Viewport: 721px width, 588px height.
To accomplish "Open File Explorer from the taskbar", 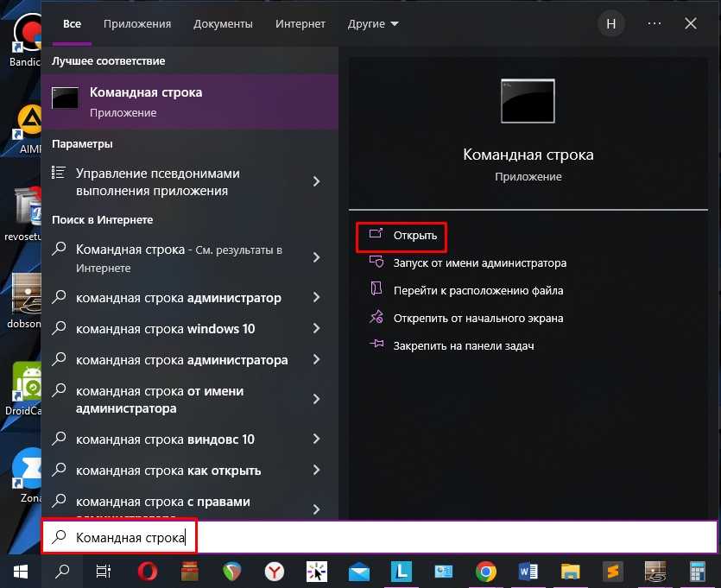I will coord(570,571).
